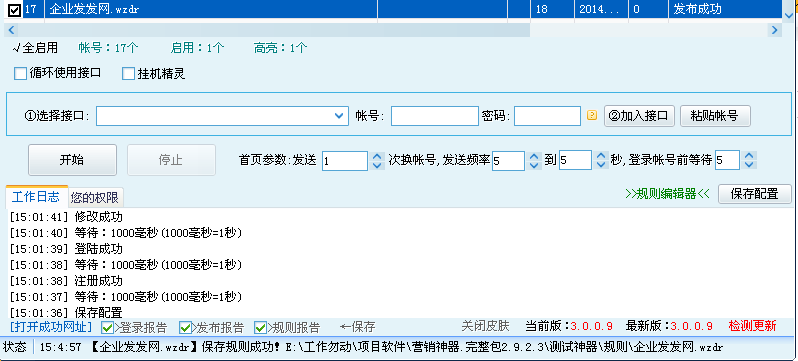This screenshot has width=798, height=361.
Task: Click the yellow help icon beside password field
Action: click(591, 116)
